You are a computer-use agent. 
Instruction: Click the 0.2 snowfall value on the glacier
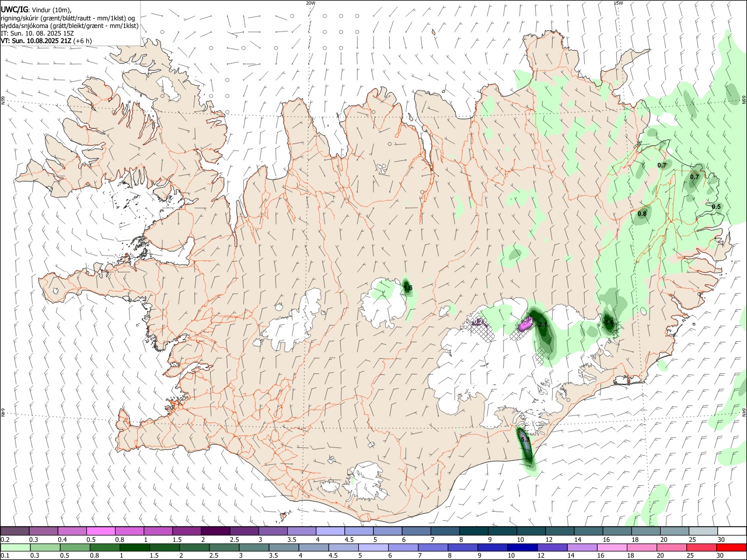(478, 321)
